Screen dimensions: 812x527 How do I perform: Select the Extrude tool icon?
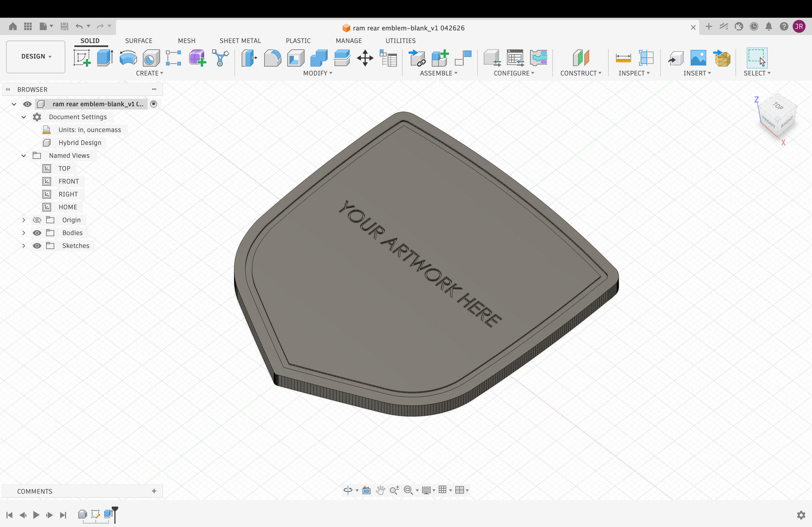[x=105, y=58]
